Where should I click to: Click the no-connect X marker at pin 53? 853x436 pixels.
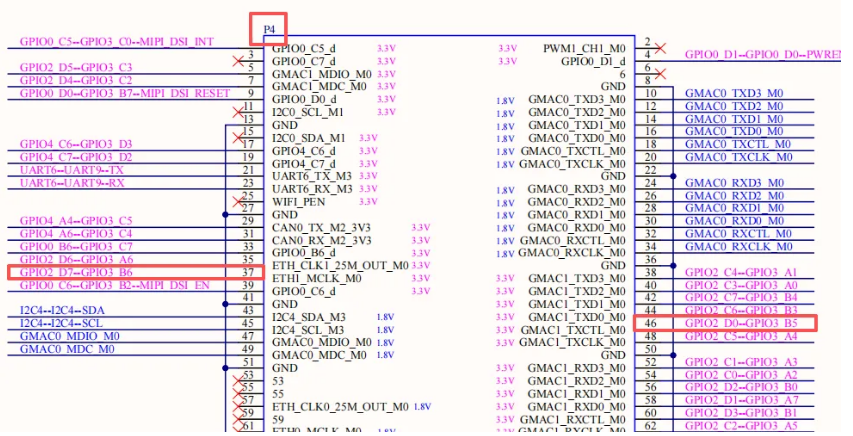[236, 381]
